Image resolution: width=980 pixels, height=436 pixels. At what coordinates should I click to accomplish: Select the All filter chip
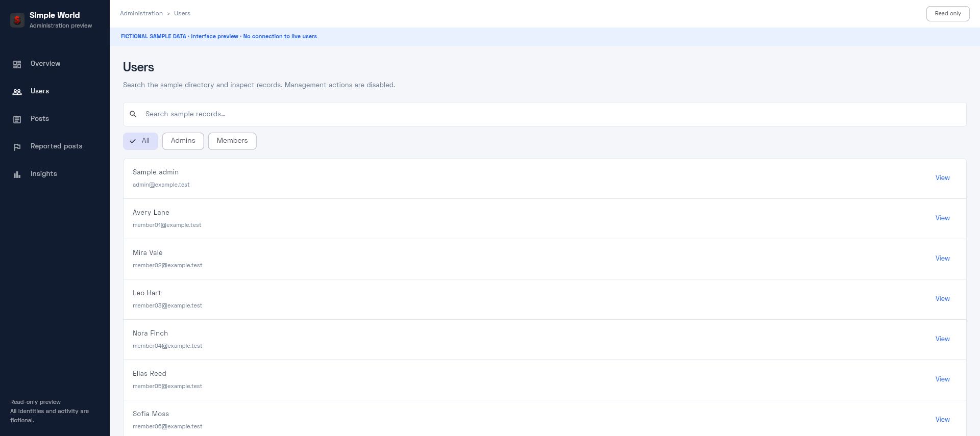pyautogui.click(x=140, y=141)
